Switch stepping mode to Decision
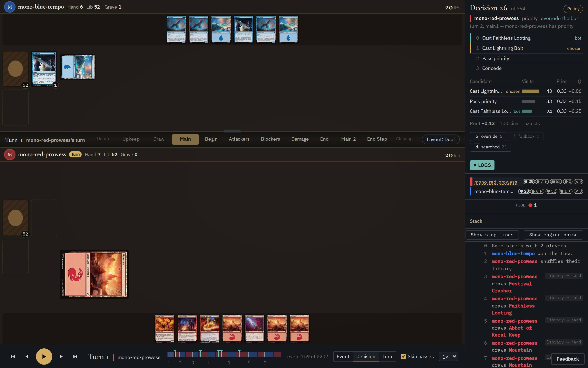The width and height of the screenshot is (588, 368). point(366,357)
